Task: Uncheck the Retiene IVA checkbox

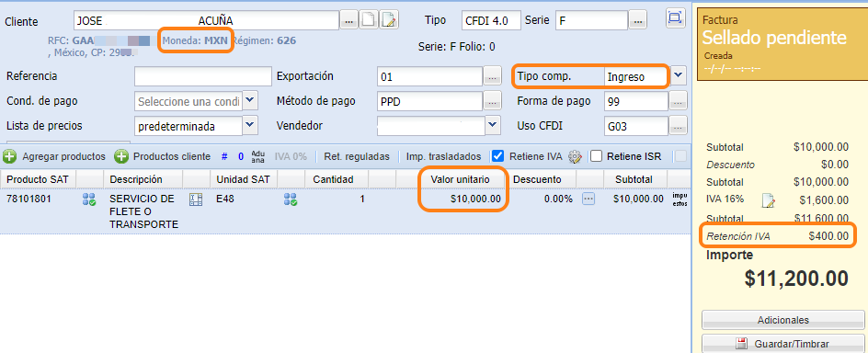Action: coord(497,156)
